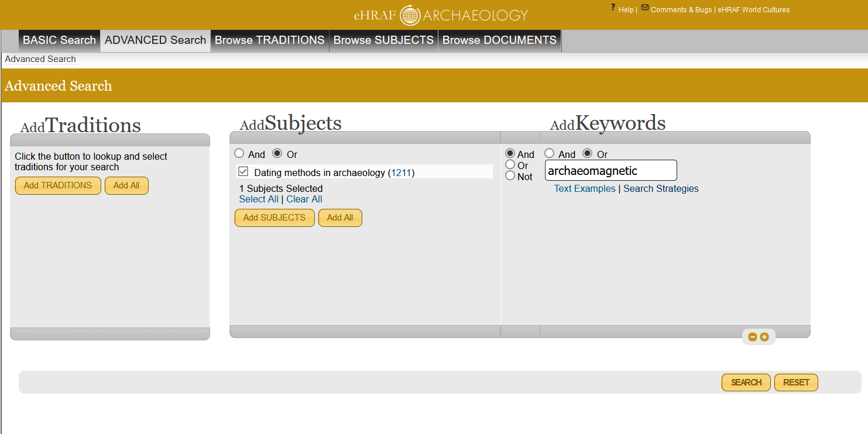This screenshot has height=434, width=868.
Task: Open the BASIC Search tab
Action: [59, 40]
